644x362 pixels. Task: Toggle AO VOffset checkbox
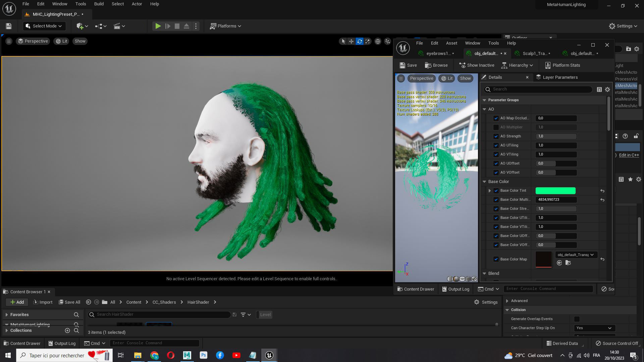[496, 173]
